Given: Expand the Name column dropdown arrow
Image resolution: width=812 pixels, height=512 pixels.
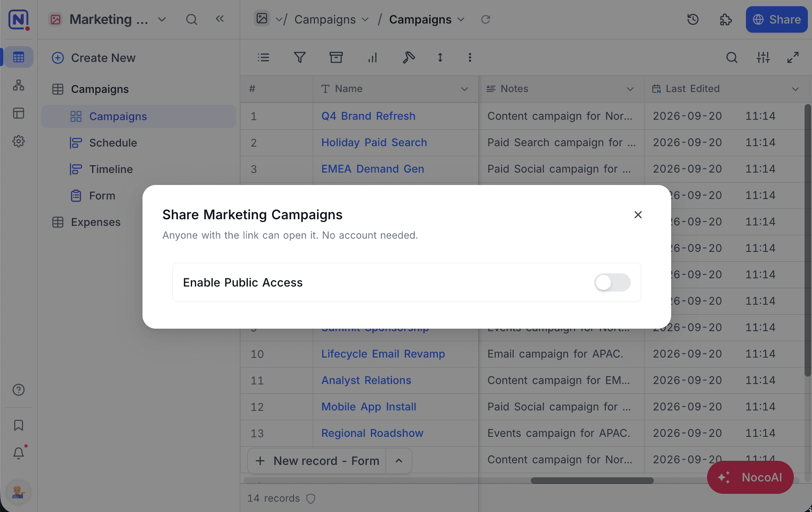Looking at the screenshot, I should 465,89.
